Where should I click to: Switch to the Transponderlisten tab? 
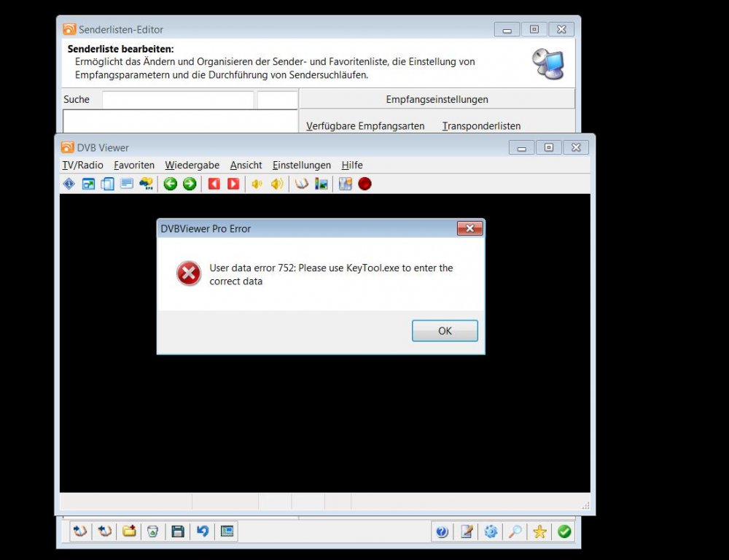pyautogui.click(x=481, y=126)
